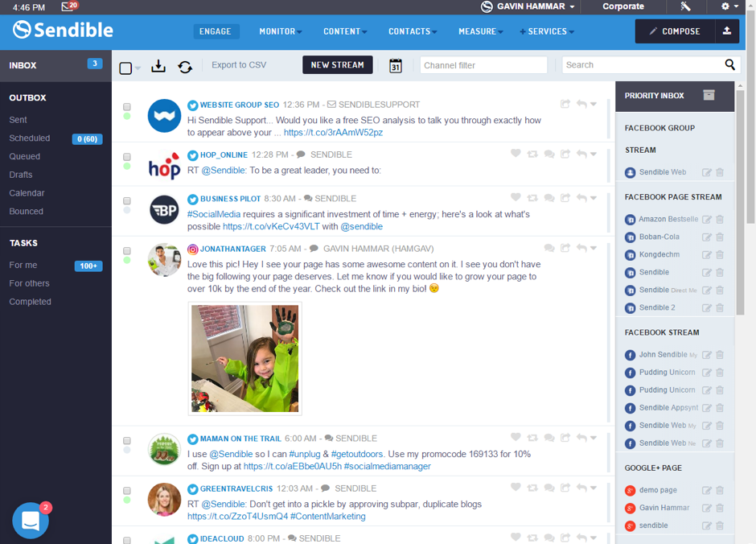Open the Completed tasks list
Image resolution: width=756 pixels, height=544 pixels.
point(30,302)
